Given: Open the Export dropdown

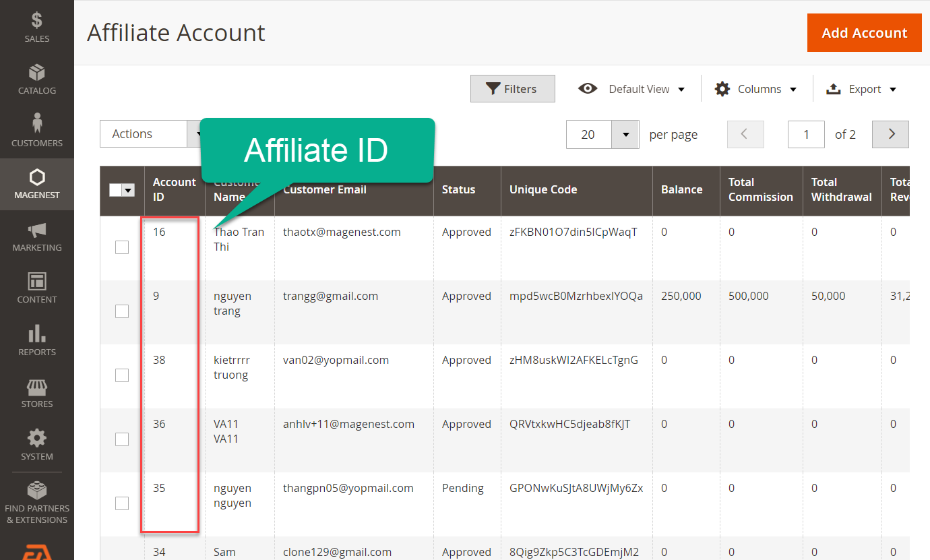Looking at the screenshot, I should click(861, 89).
